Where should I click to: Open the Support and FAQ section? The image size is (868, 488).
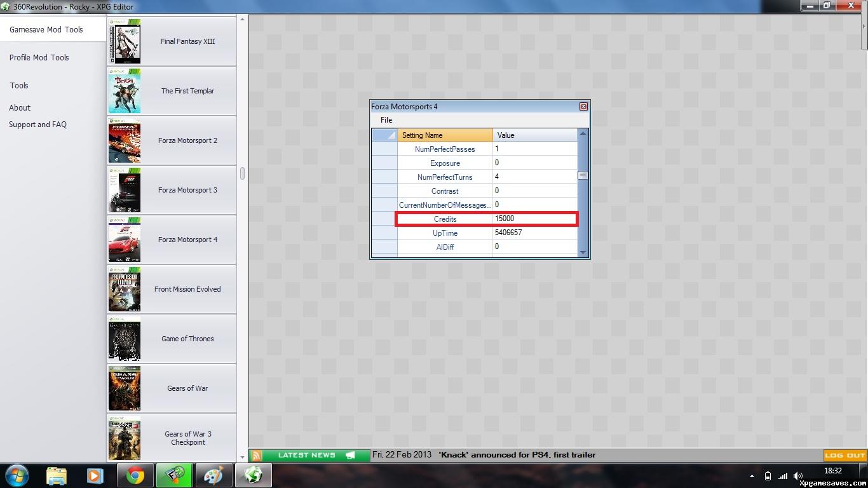37,125
